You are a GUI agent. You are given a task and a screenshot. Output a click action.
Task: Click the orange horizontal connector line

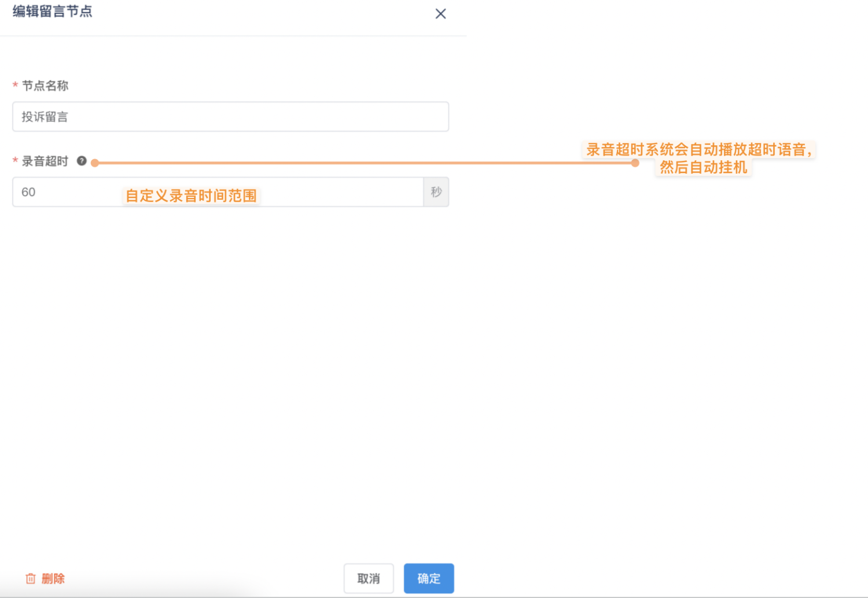(x=365, y=163)
